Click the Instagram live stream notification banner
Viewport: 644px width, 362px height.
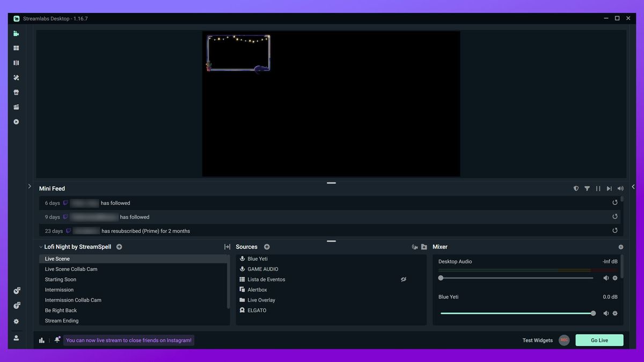(129, 340)
